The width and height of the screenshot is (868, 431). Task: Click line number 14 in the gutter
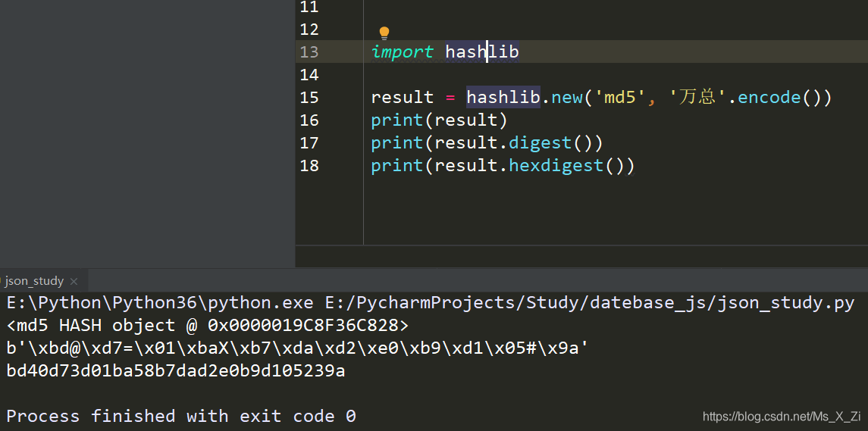coord(309,74)
